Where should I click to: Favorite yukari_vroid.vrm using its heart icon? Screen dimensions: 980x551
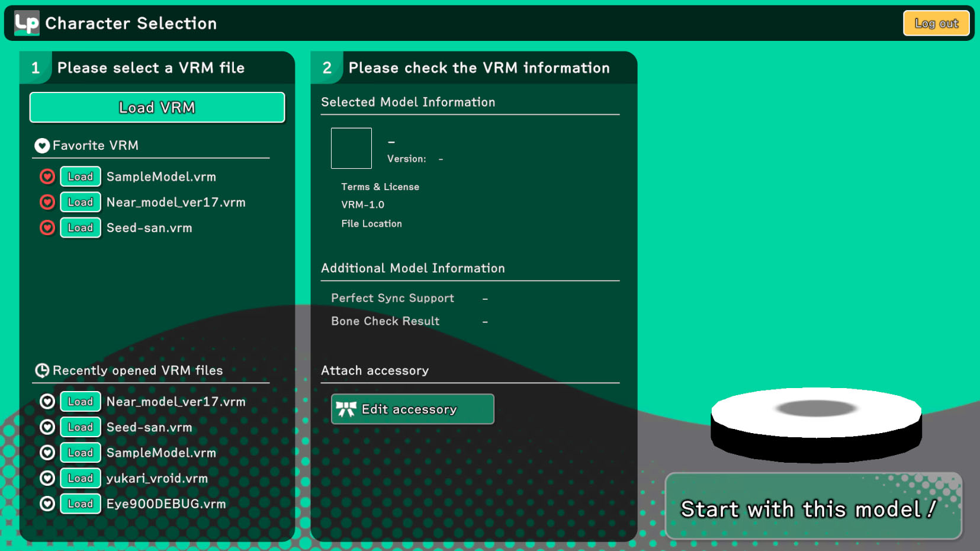47,478
